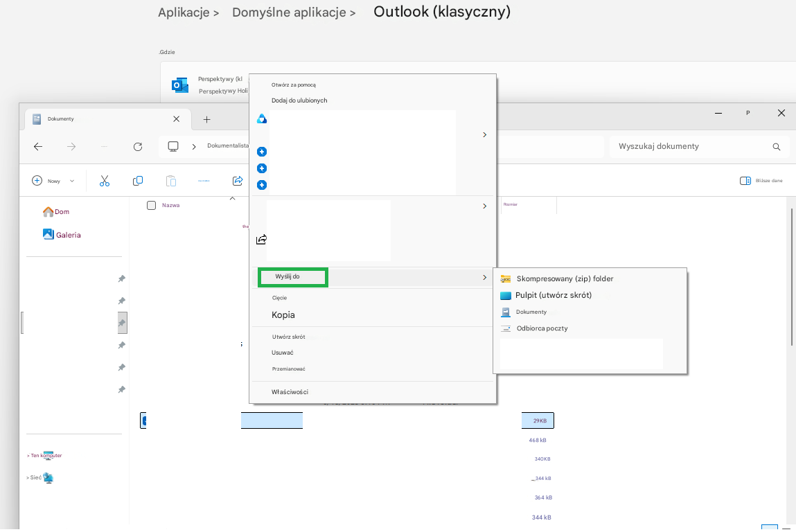This screenshot has width=796, height=532.
Task: Click the Rozmiar column header
Action: [x=510, y=204]
